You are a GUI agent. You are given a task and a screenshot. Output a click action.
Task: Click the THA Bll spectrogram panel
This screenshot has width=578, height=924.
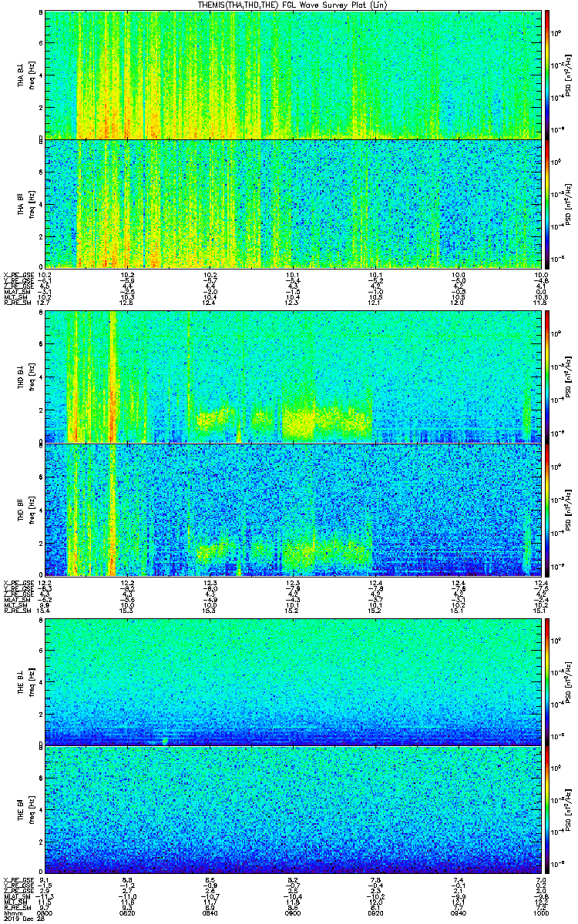click(x=292, y=203)
